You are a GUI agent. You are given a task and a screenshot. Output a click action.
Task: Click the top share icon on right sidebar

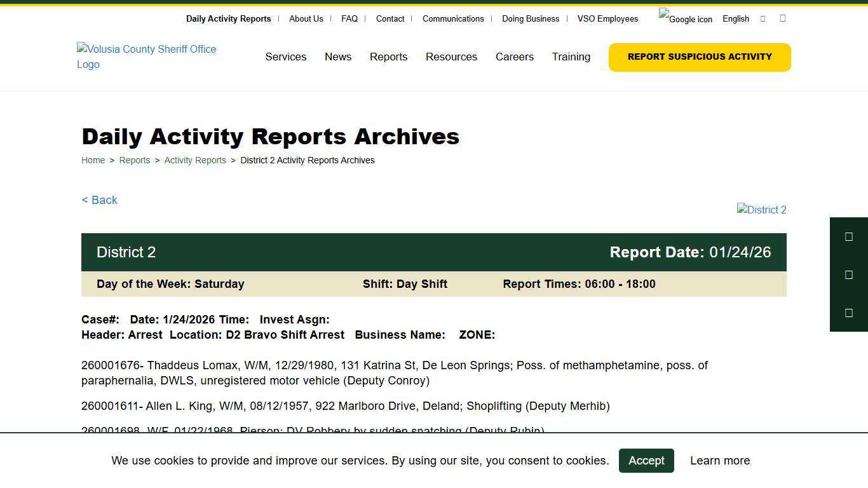pyautogui.click(x=849, y=236)
